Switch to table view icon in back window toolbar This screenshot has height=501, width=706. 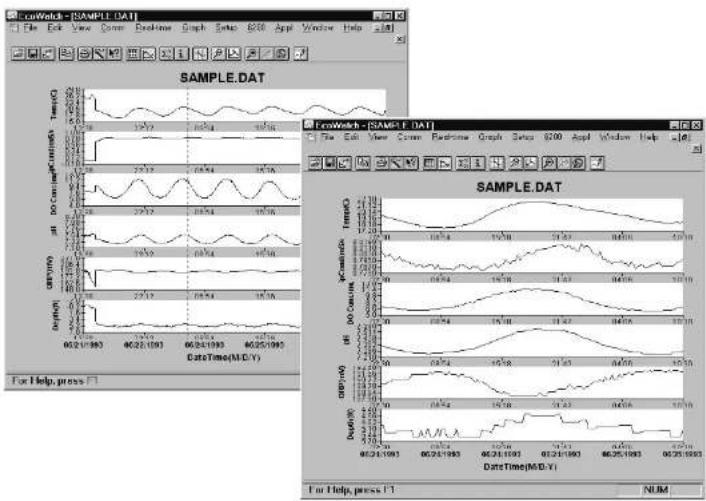[x=133, y=54]
